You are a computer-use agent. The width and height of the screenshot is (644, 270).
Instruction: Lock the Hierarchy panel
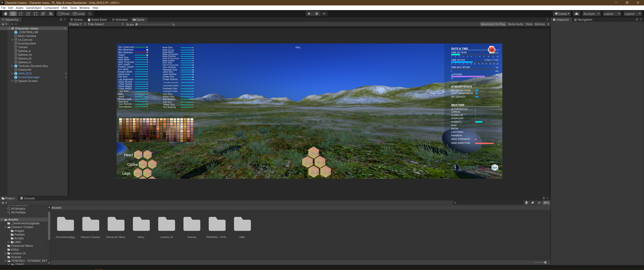coord(61,19)
